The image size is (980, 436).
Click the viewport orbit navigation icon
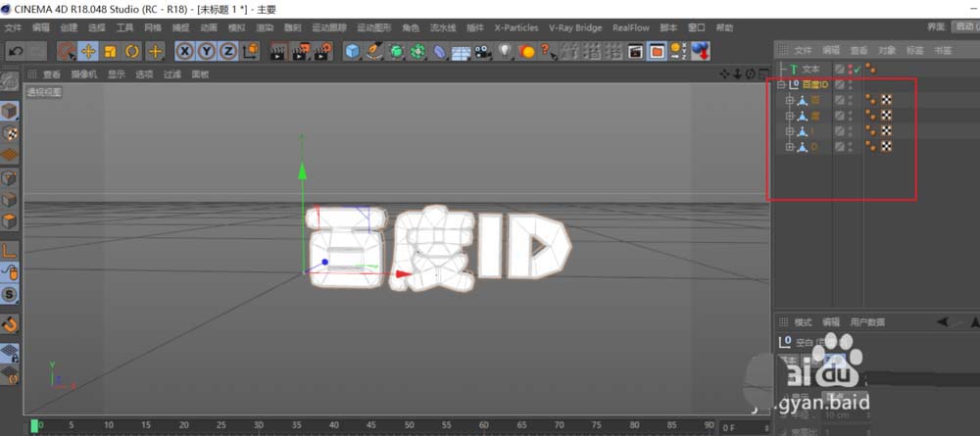(x=750, y=73)
